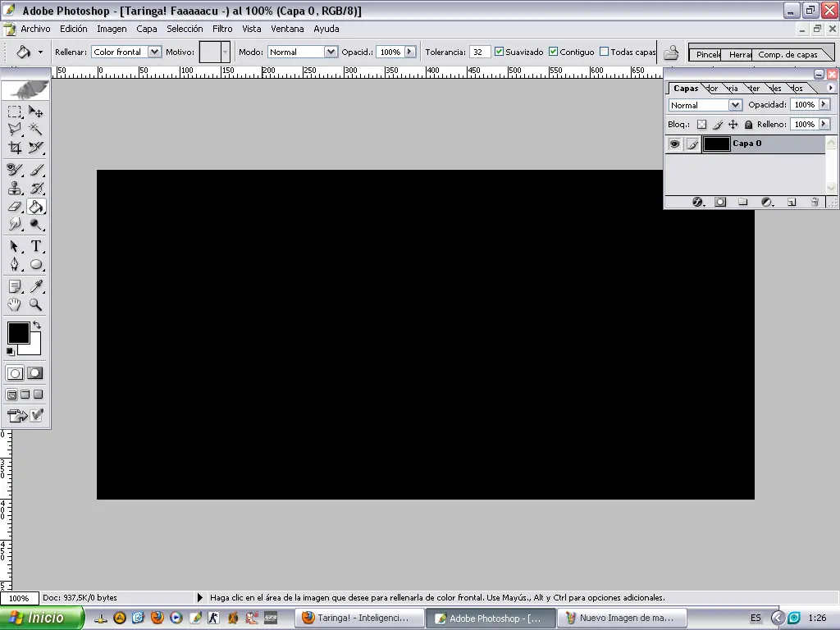Select the Path Selection tool
840x630 pixels.
point(15,246)
